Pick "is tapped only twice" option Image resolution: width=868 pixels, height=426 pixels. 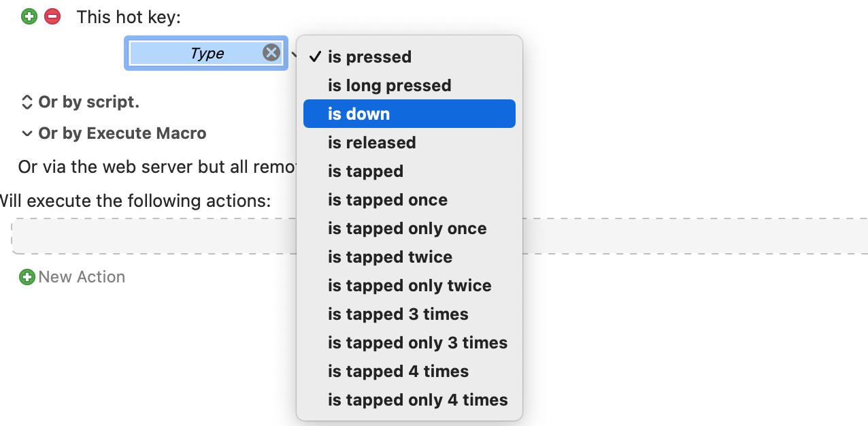(410, 285)
